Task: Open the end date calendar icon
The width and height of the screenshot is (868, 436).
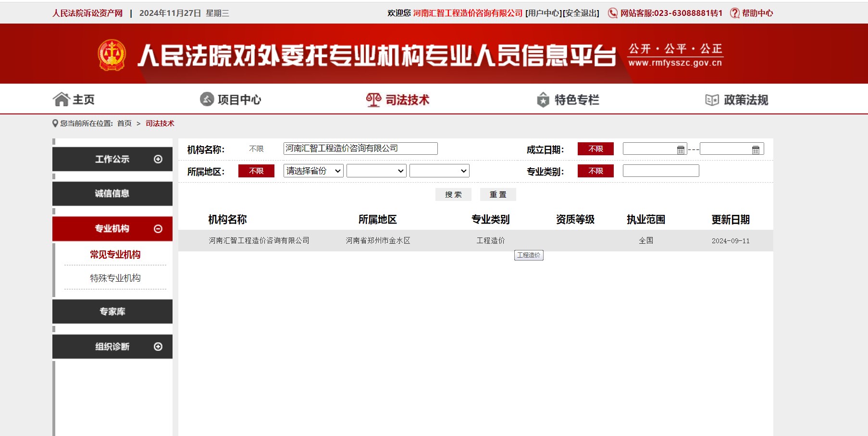Action: tap(756, 150)
